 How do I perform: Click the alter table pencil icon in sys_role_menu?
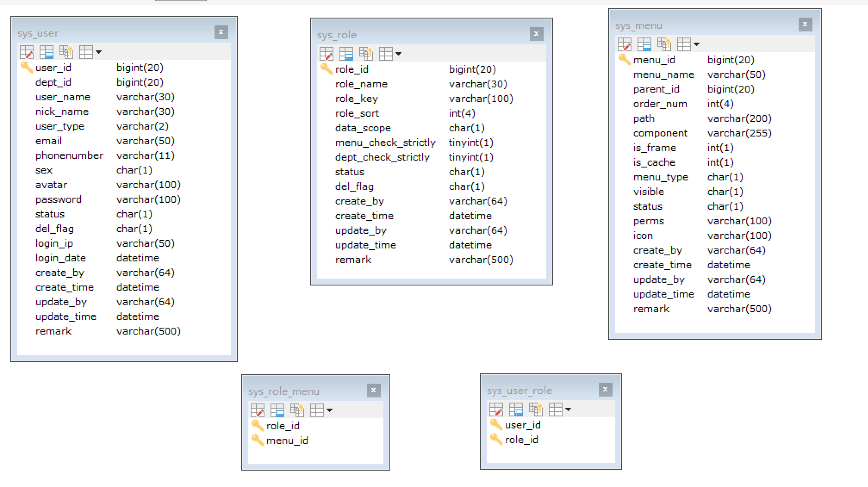(x=257, y=410)
